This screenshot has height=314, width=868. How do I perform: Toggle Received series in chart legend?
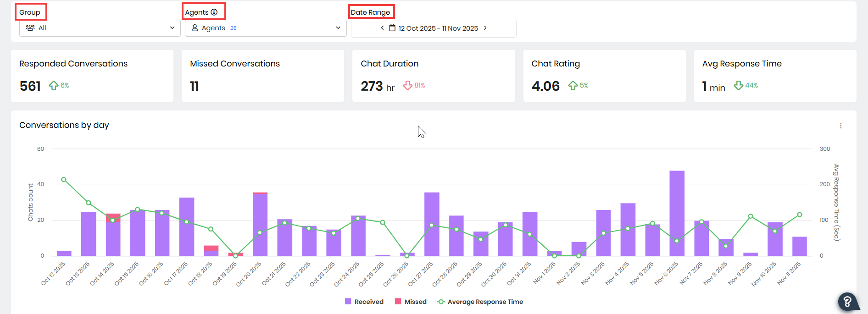point(364,302)
